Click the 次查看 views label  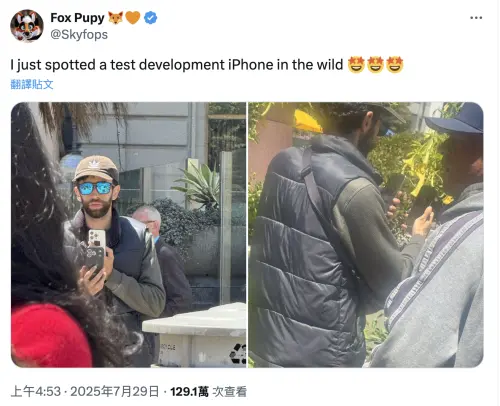(x=230, y=391)
